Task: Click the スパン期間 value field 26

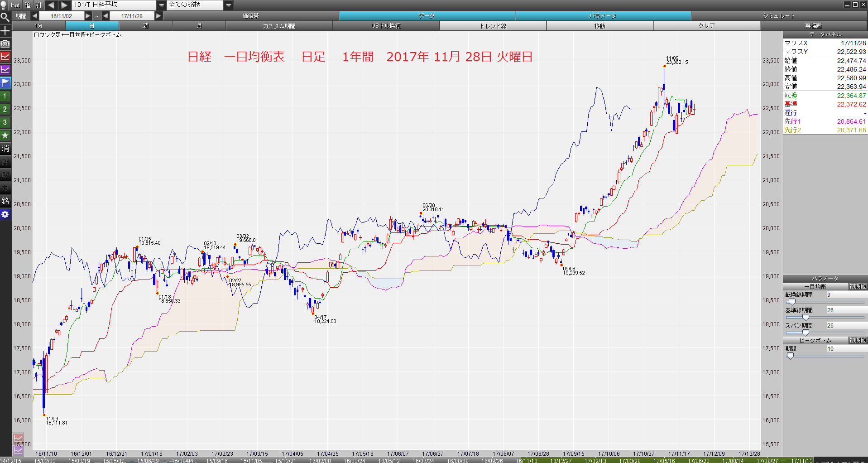Action: click(x=846, y=326)
